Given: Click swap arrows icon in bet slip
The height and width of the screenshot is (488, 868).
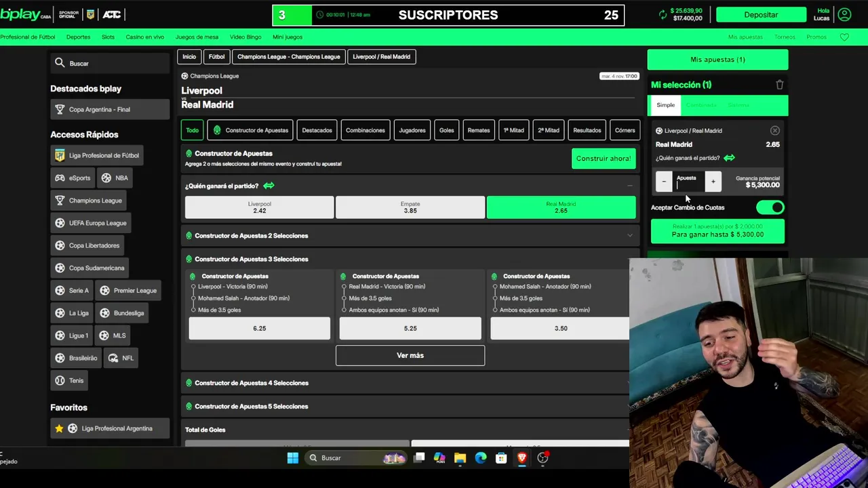Looking at the screenshot, I should pyautogui.click(x=729, y=158).
